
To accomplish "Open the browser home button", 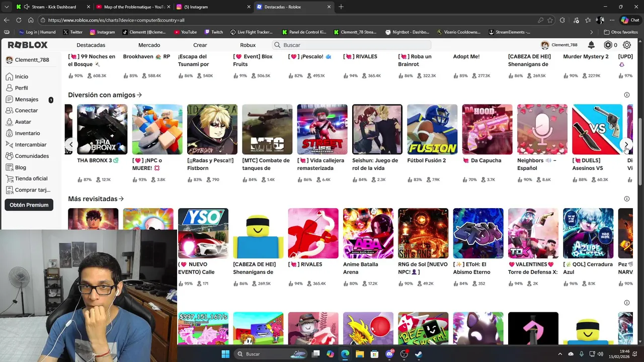I will pyautogui.click(x=31, y=20).
